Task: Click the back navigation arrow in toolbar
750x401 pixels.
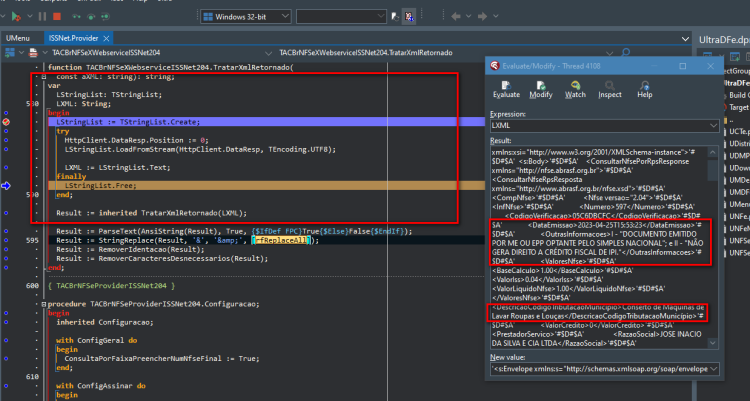Action: click(x=456, y=17)
